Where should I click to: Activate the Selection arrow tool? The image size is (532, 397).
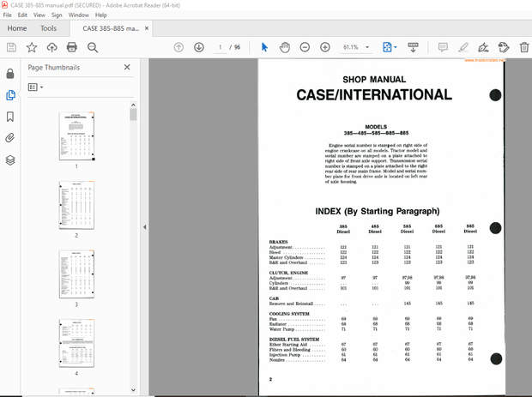[x=264, y=47]
